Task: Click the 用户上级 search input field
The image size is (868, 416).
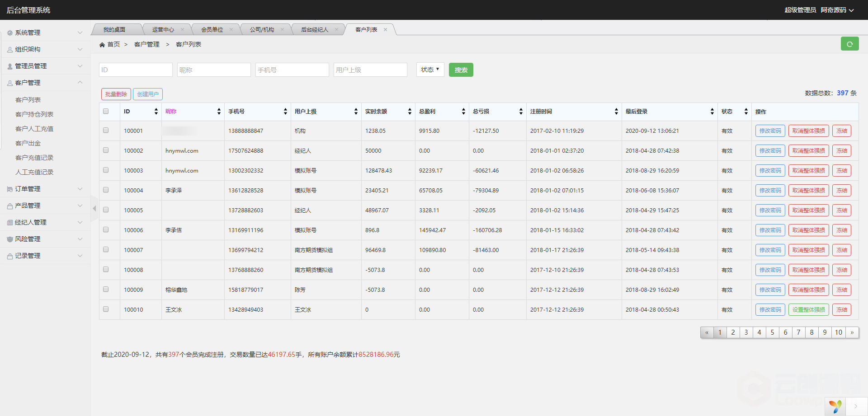Action: (370, 70)
